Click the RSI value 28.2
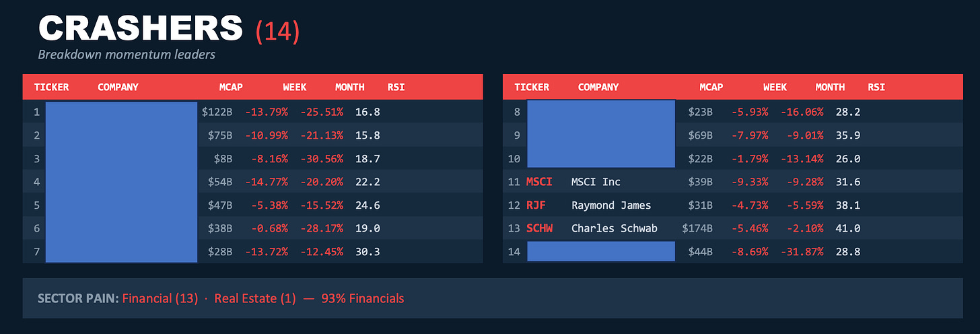980x334 pixels. coord(848,112)
